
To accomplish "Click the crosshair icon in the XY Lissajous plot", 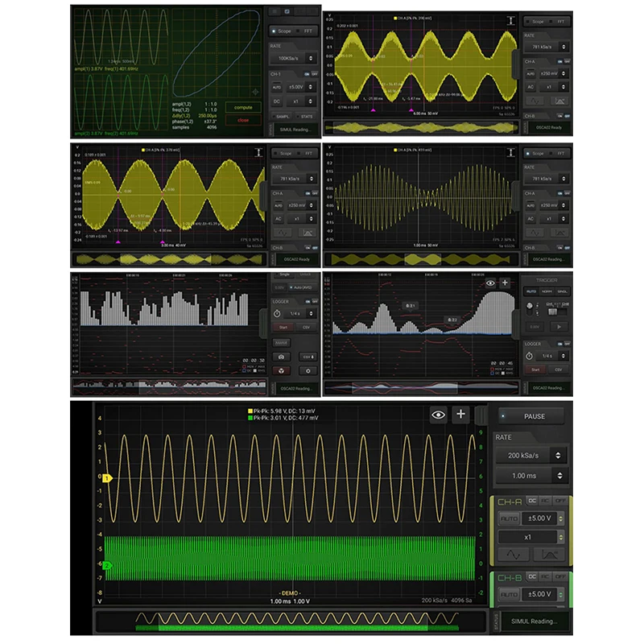I will (255, 92).
